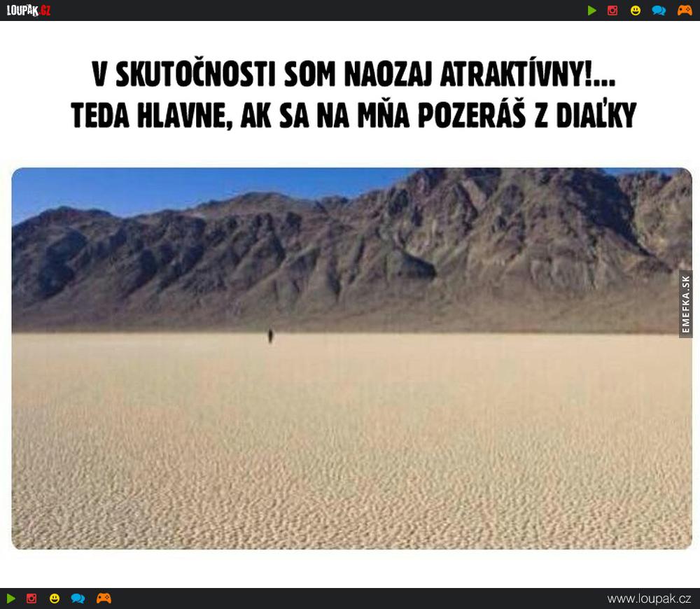Image resolution: width=700 pixels, height=609 pixels.
Task: Click the yellow smiley icon in footer
Action: point(55,598)
